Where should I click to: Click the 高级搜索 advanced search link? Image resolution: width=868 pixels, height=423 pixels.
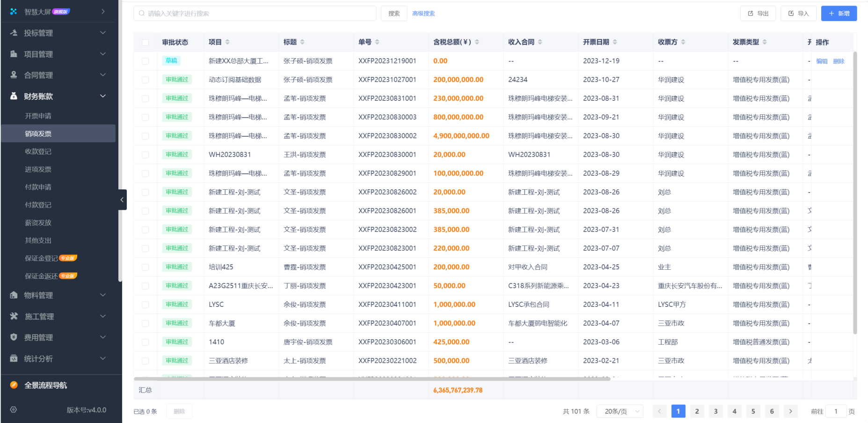pos(423,13)
